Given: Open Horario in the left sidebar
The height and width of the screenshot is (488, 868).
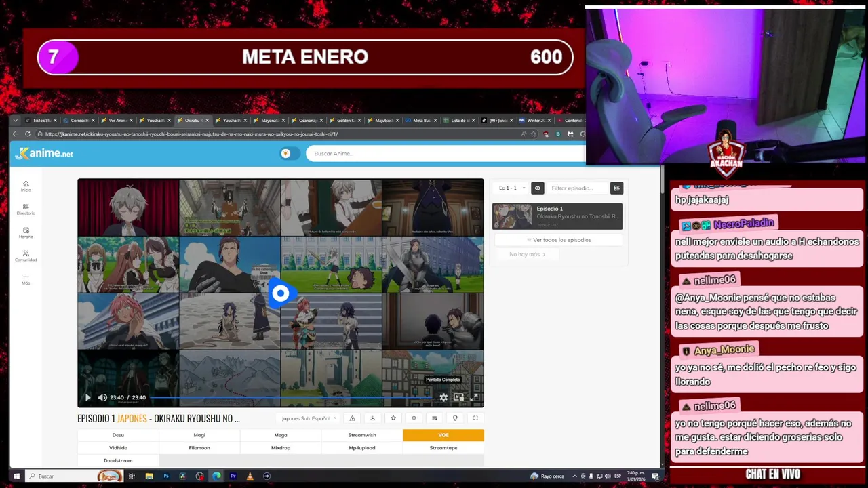Looking at the screenshot, I should click(x=26, y=232).
